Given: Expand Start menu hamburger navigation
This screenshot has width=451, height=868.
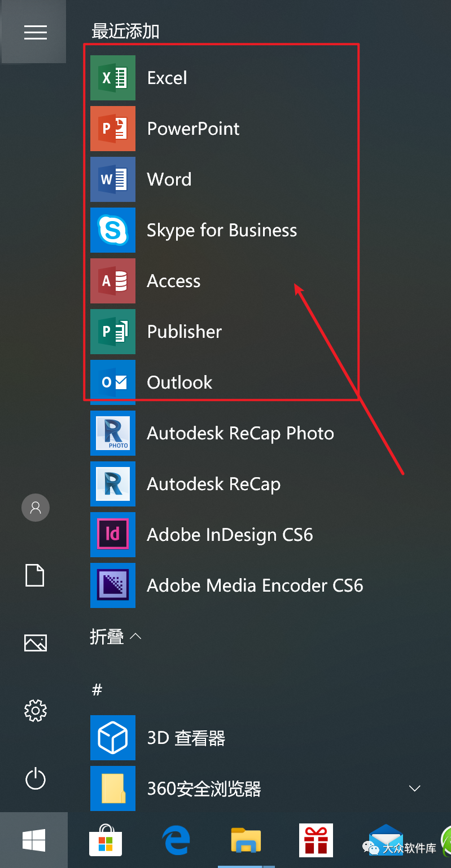Looking at the screenshot, I should [x=35, y=32].
